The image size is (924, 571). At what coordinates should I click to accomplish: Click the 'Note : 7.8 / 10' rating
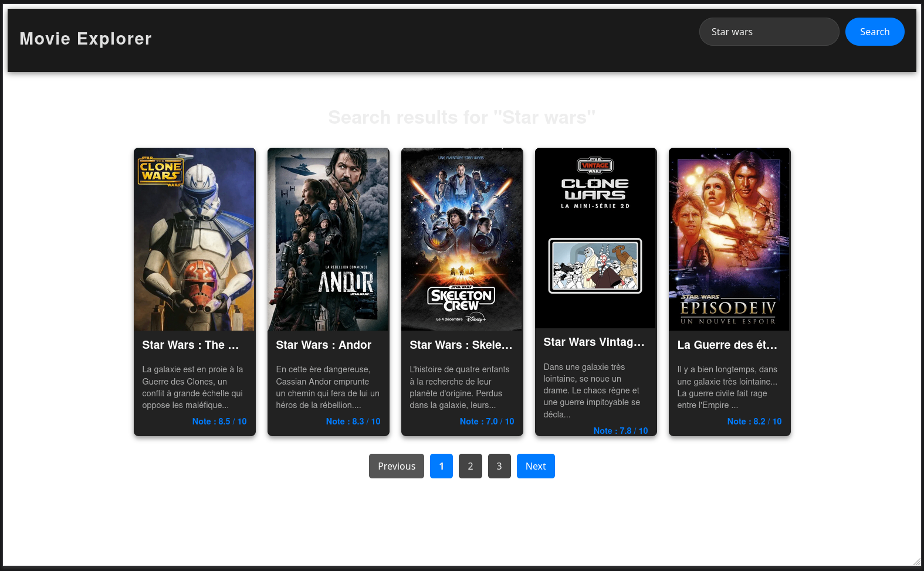click(x=621, y=431)
